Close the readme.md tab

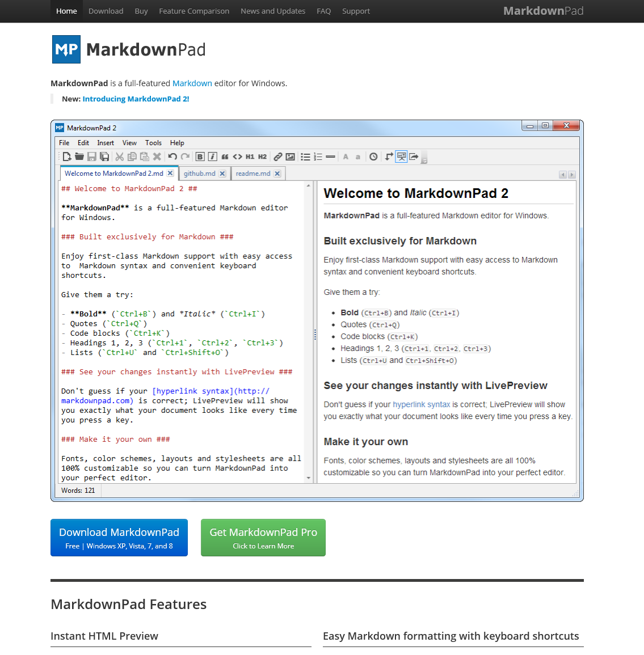click(277, 174)
